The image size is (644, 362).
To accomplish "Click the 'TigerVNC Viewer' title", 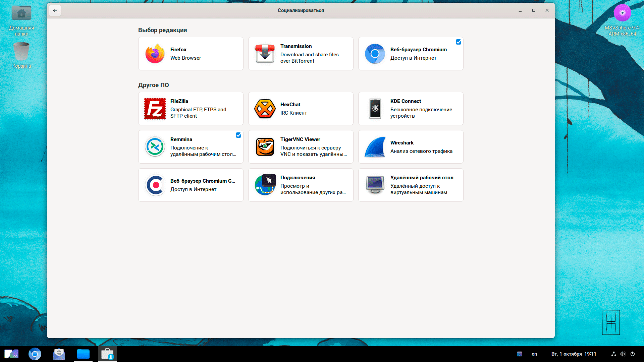I will tap(300, 139).
